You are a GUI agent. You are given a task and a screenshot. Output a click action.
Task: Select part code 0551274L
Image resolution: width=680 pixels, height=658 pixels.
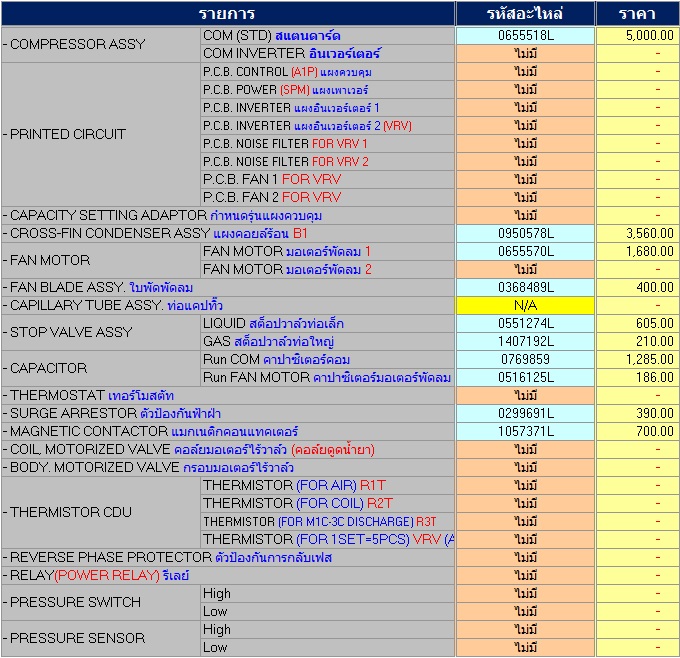(525, 324)
